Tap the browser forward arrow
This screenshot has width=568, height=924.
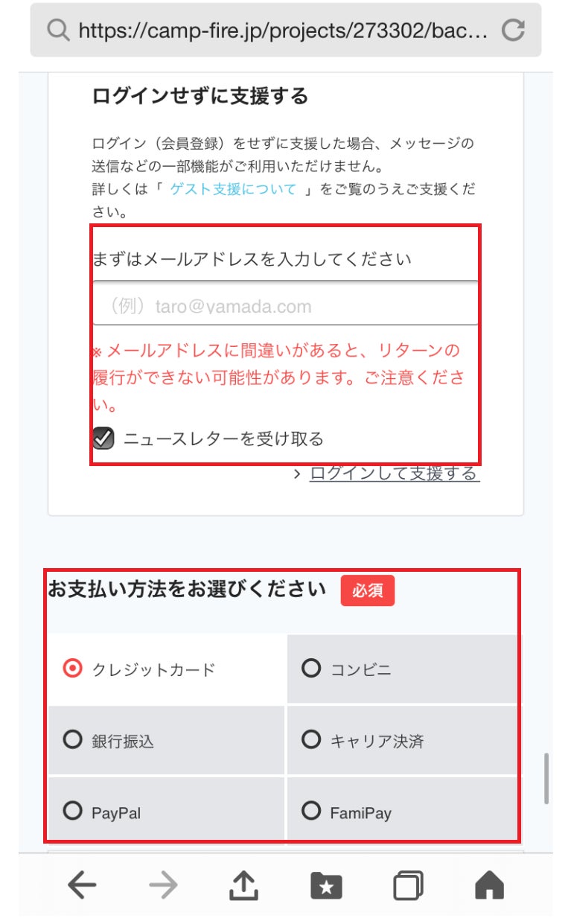point(163,885)
